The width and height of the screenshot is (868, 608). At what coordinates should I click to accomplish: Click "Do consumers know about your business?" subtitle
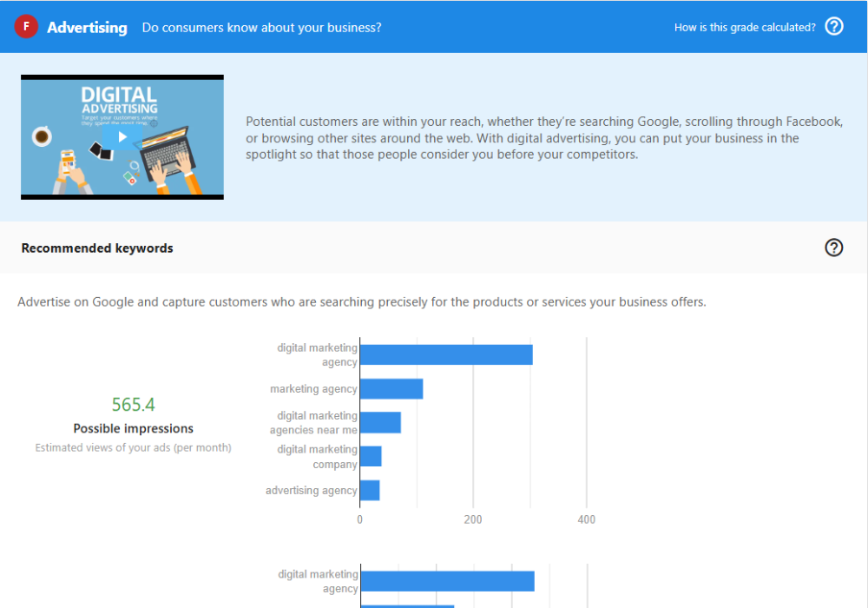click(261, 28)
